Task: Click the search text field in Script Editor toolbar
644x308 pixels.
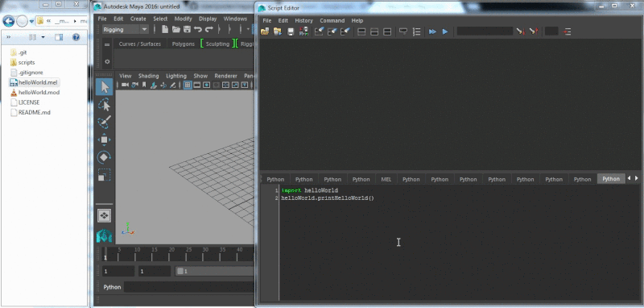Action: click(x=485, y=31)
